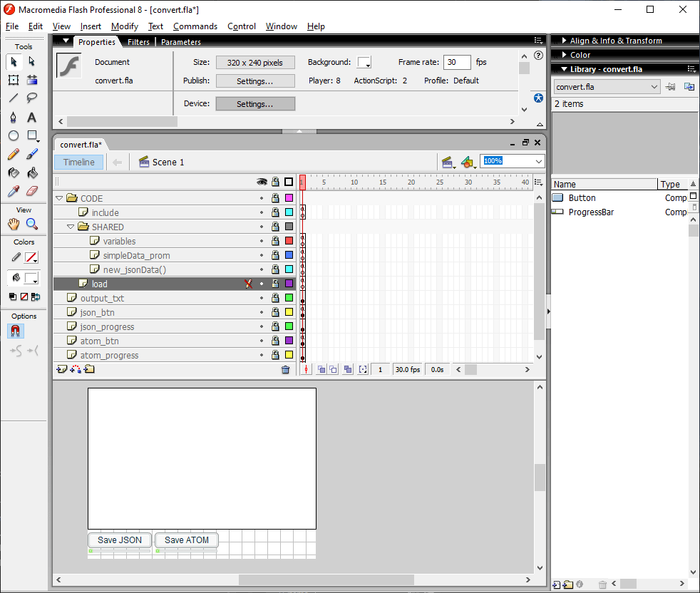
Task: Select the Pen tool
Action: tap(14, 117)
